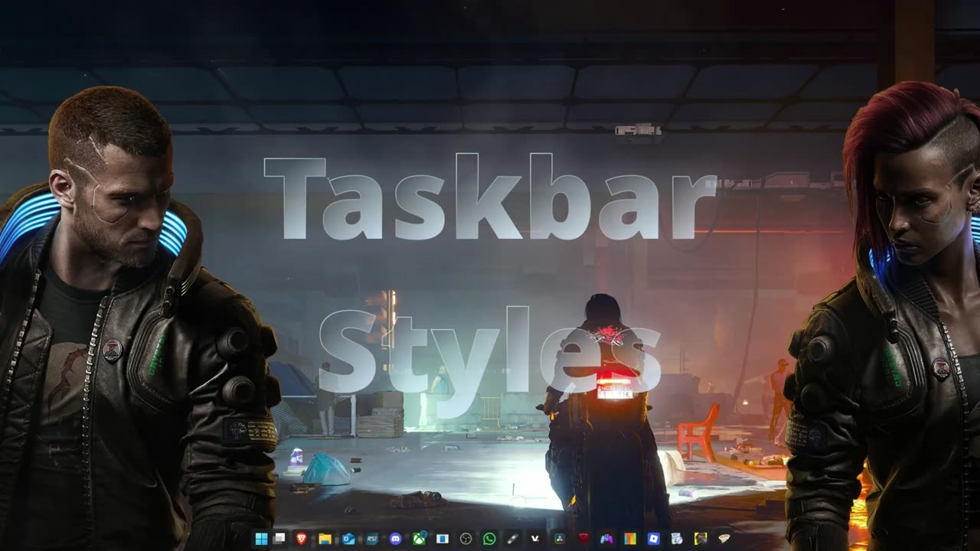Open File Explorer folder icon

(x=325, y=539)
